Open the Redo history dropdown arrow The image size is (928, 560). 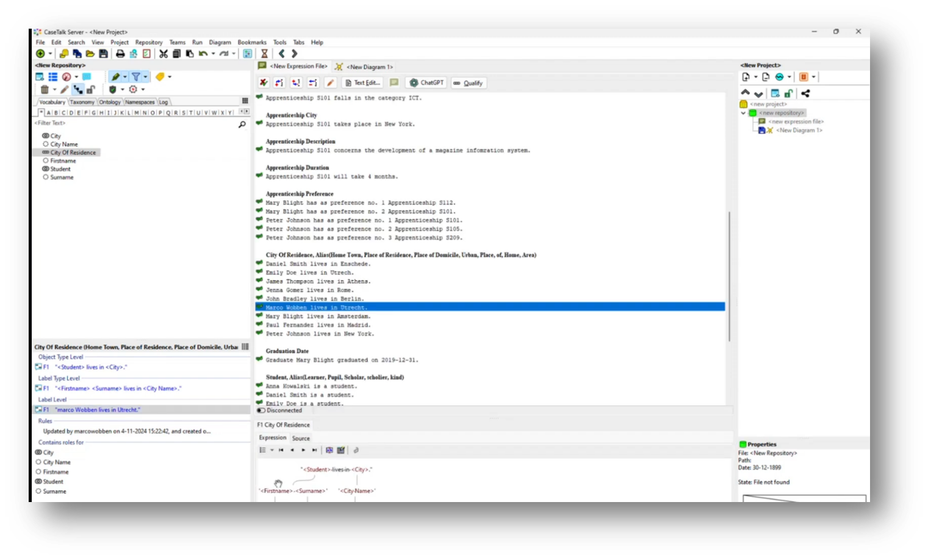point(234,54)
